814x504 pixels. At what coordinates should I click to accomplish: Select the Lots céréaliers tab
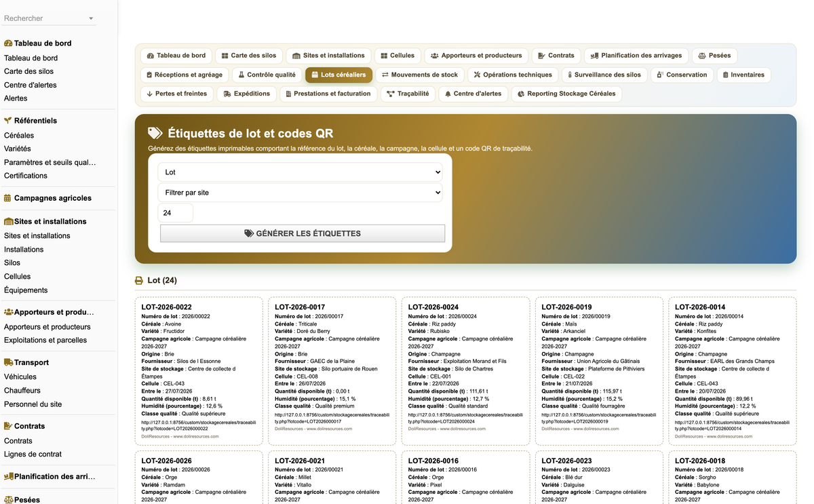point(338,75)
